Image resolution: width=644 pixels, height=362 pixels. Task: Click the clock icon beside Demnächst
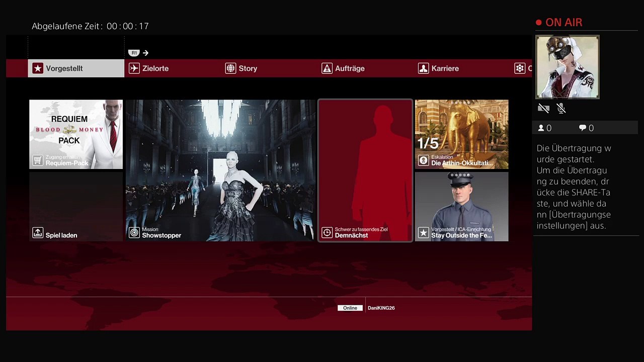coord(327,232)
